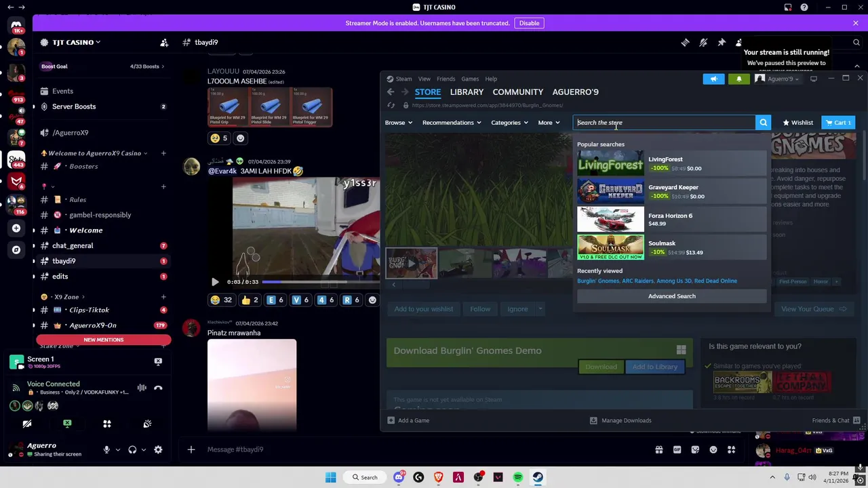Toggle the reaction with count 5
The height and width of the screenshot is (488, 868).
[x=220, y=138]
